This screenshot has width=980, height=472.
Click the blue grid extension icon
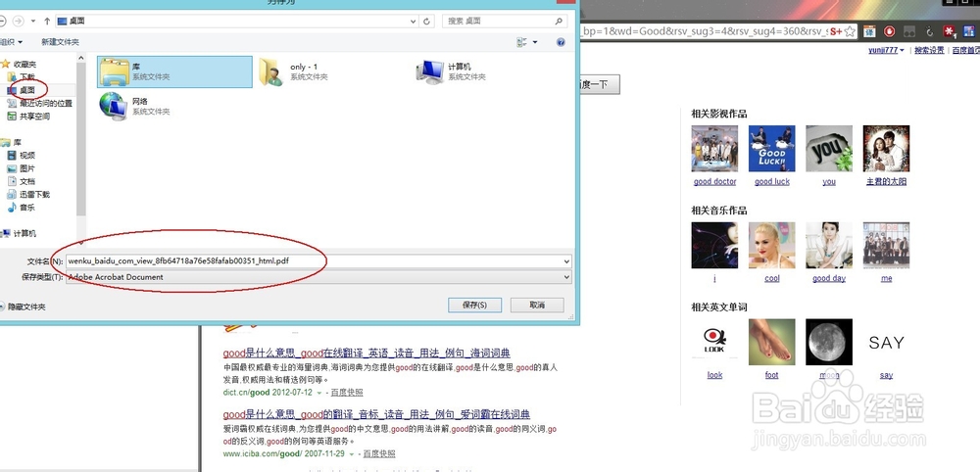(970, 31)
